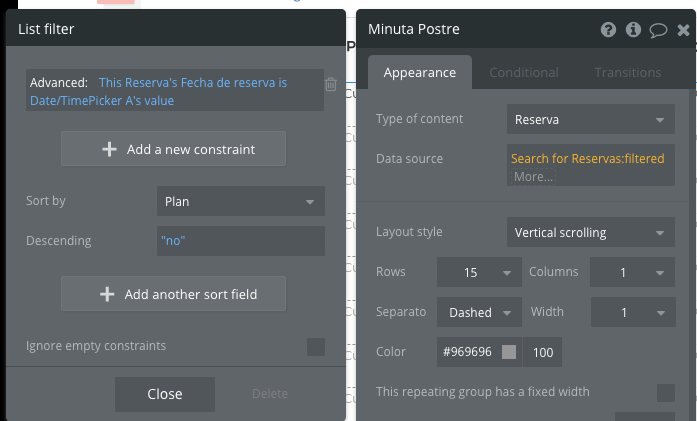Close the Minuta Postre panel
This screenshot has width=697, height=421.
(683, 30)
